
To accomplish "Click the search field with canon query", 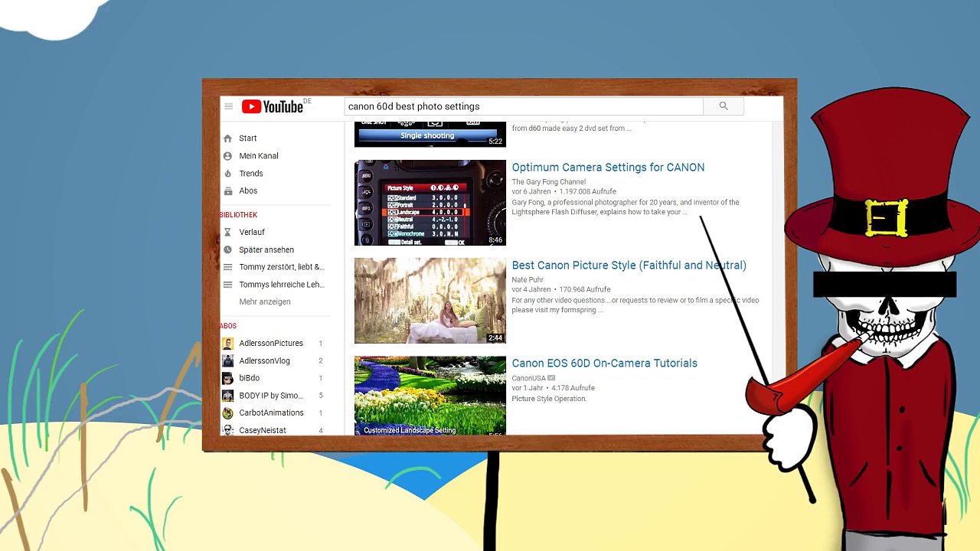I will (523, 106).
